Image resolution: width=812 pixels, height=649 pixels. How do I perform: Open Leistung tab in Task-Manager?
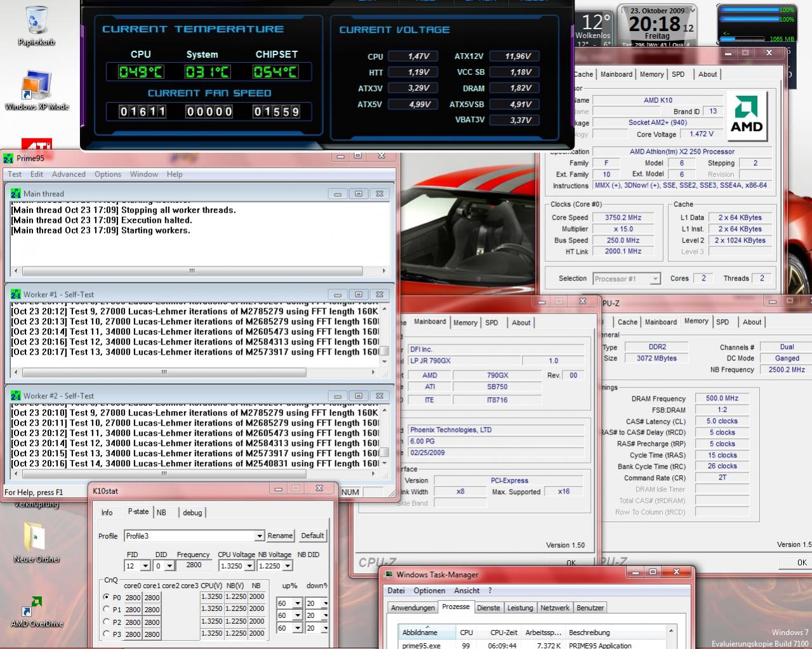coord(520,608)
